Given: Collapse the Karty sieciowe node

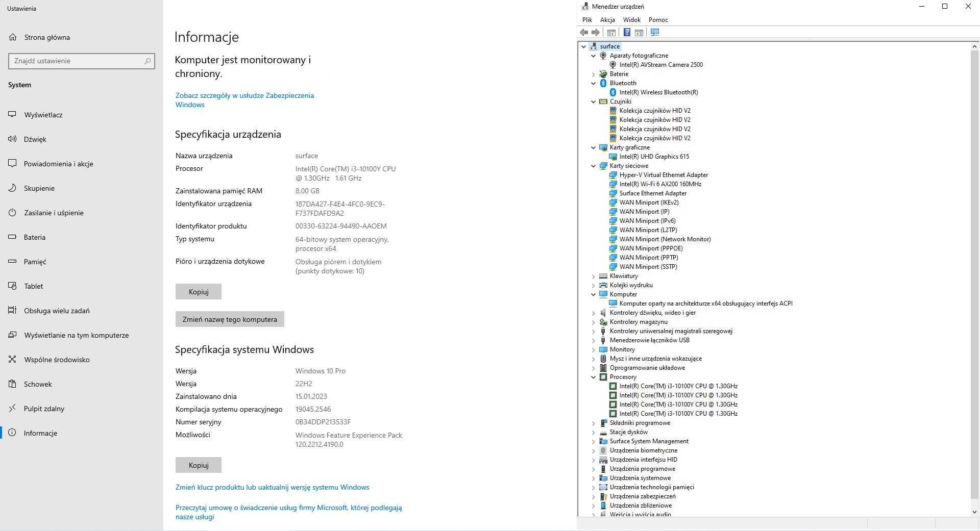Looking at the screenshot, I should tap(593, 166).
